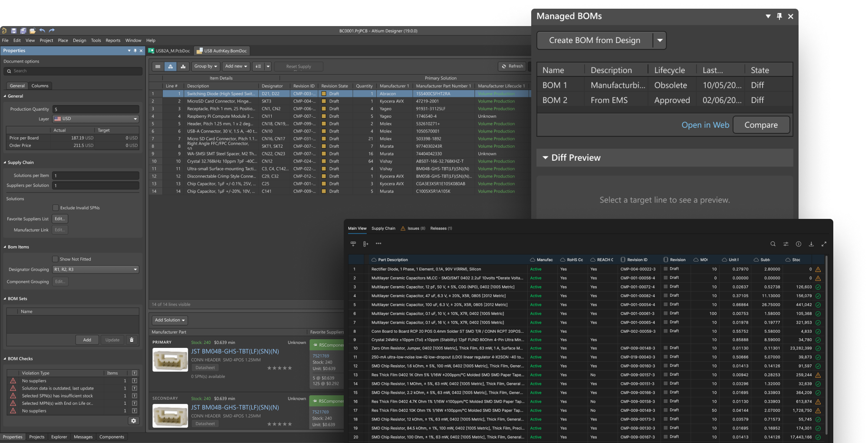868x443 pixels.
Task: Open the USD currency dropdown
Action: click(95, 119)
